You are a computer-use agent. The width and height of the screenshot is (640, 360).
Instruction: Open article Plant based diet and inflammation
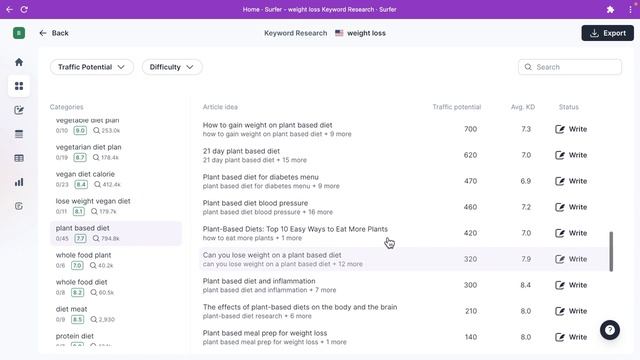click(x=259, y=281)
